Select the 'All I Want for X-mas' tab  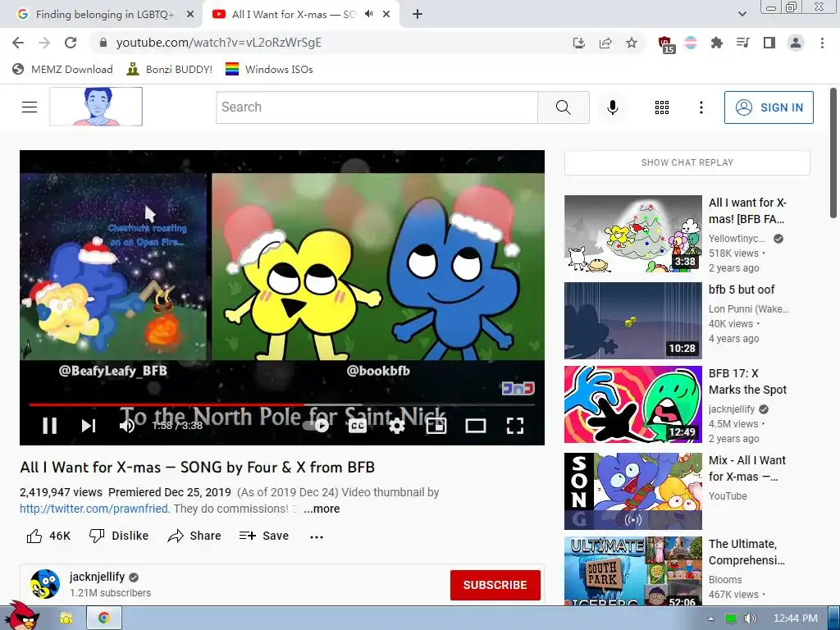[x=294, y=15]
